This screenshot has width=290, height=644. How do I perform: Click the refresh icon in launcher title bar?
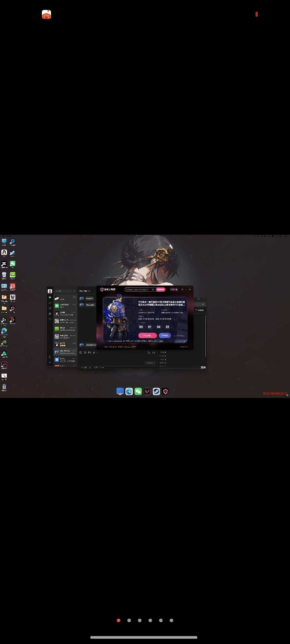tap(182, 290)
